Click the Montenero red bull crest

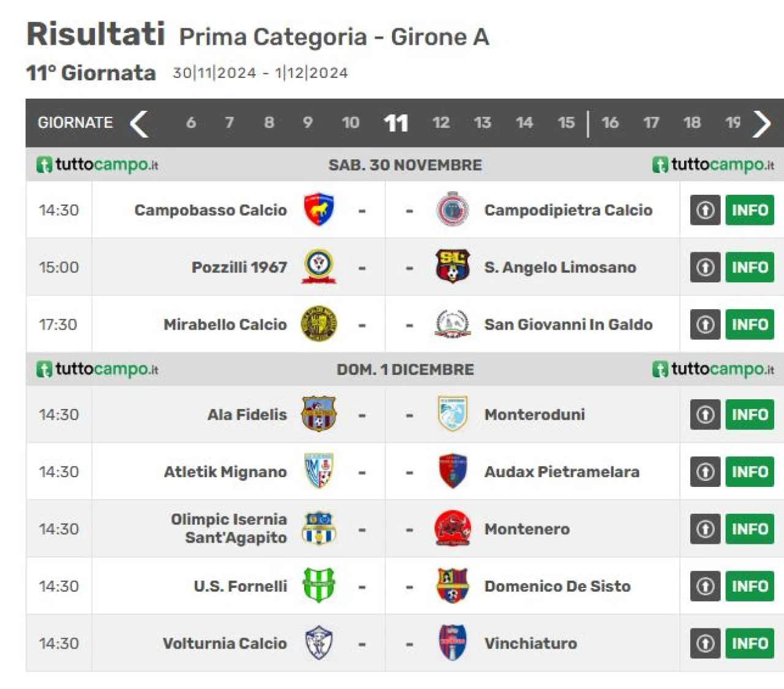[x=453, y=529]
